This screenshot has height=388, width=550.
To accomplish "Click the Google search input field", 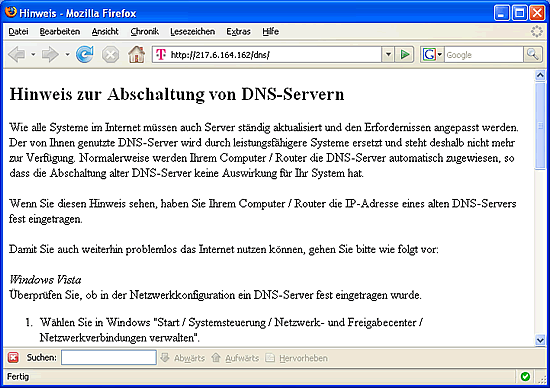I will click(x=484, y=55).
